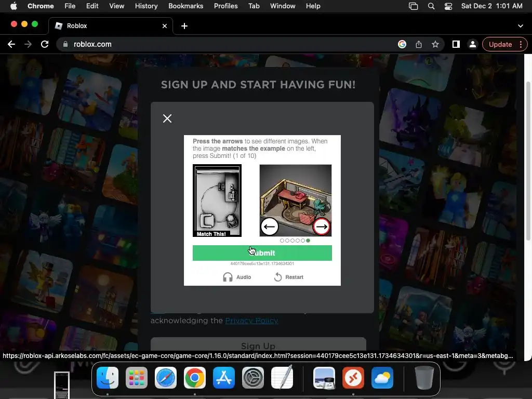Open the cloud weather app in the Dock

[382, 378]
